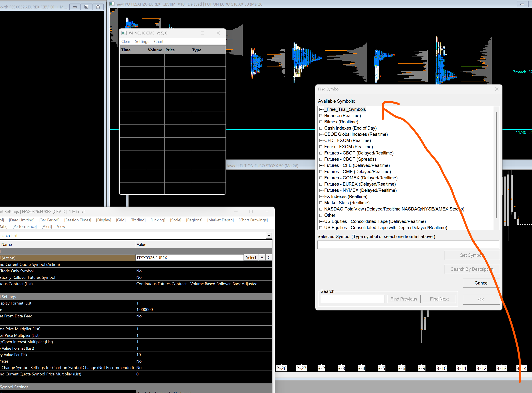Click the Find Next button
This screenshot has width=532, height=393.
click(439, 299)
